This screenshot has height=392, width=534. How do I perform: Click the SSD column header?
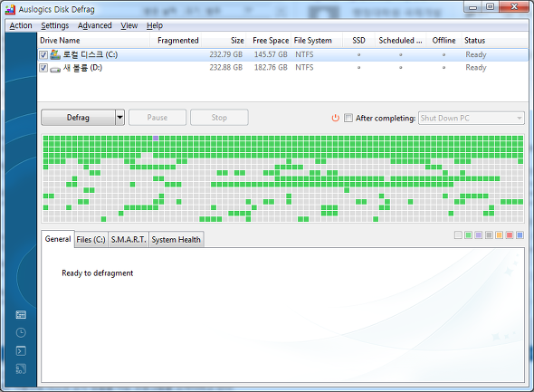coord(358,41)
